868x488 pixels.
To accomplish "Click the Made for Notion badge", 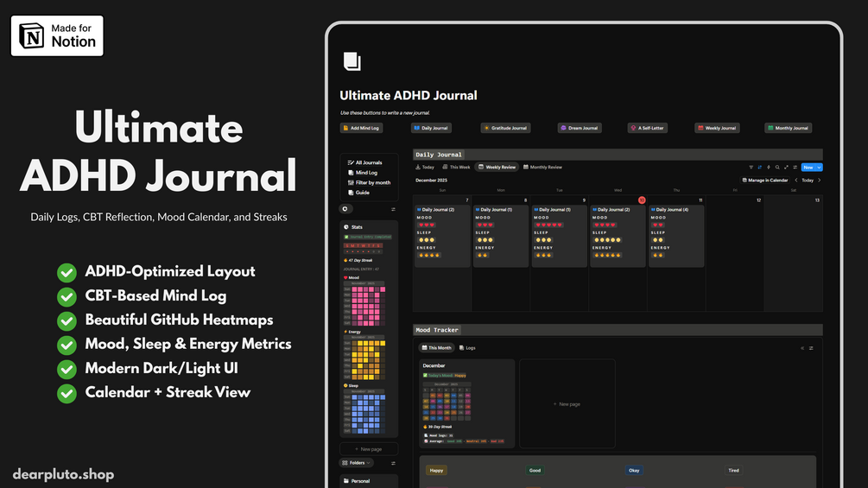I will pos(57,35).
